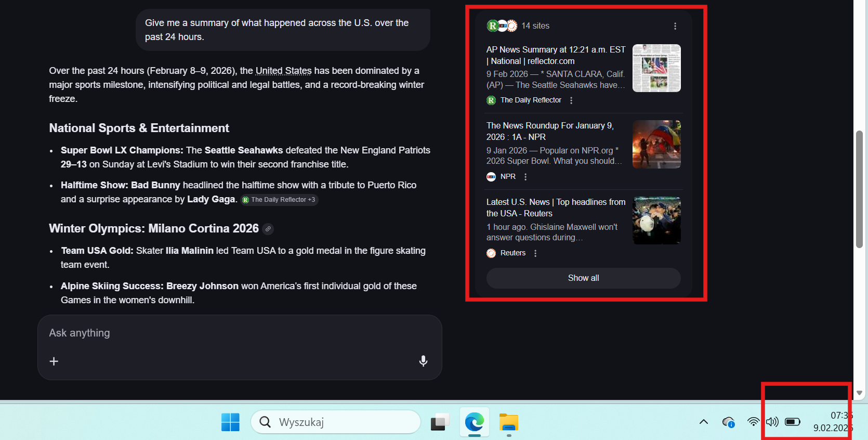This screenshot has width=868, height=440.
Task: Click the Reuters favicon
Action: [x=491, y=253]
